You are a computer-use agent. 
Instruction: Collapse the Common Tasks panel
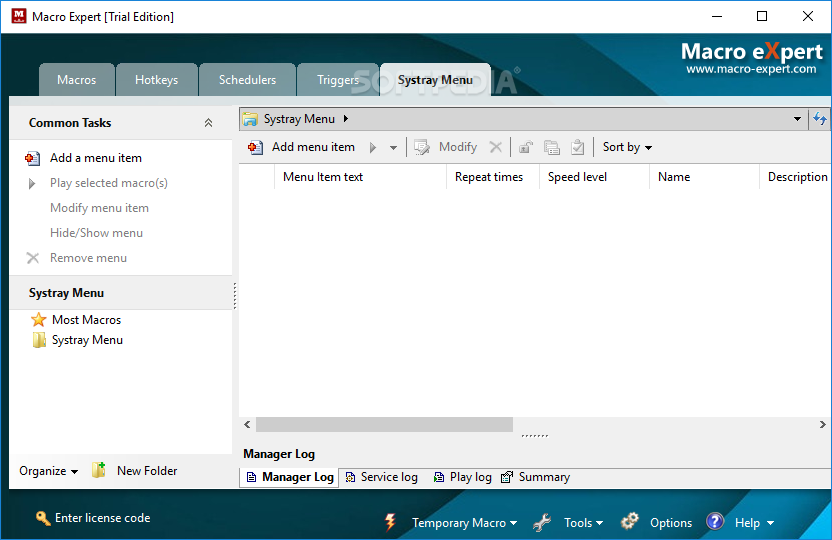click(x=209, y=123)
